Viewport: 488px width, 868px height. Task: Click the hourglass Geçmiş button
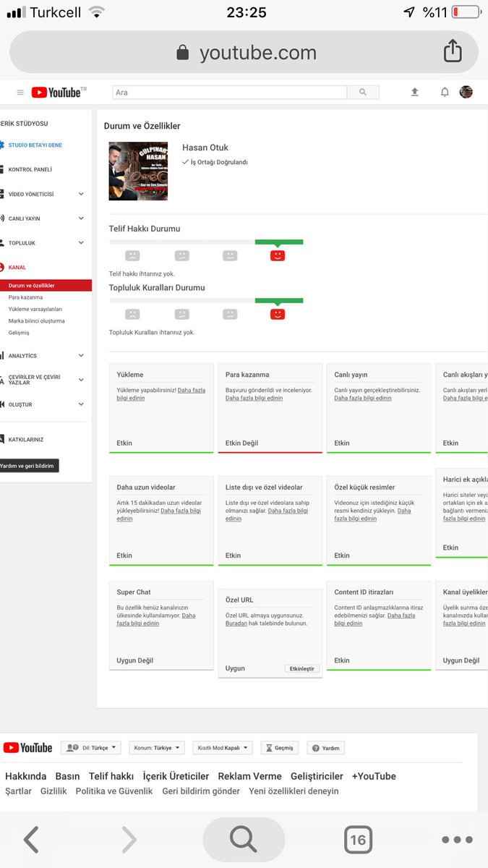[x=279, y=748]
